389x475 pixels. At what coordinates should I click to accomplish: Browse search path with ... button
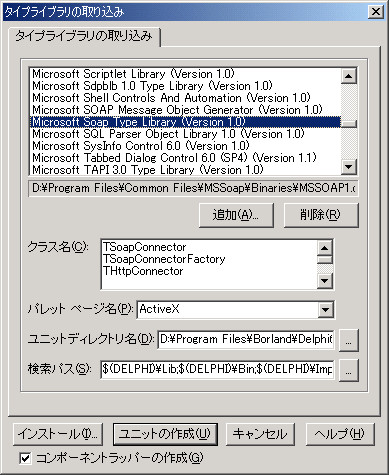[348, 370]
